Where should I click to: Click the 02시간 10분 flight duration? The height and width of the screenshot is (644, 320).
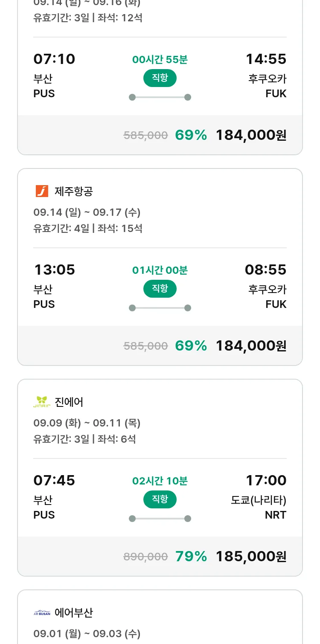pyautogui.click(x=160, y=481)
